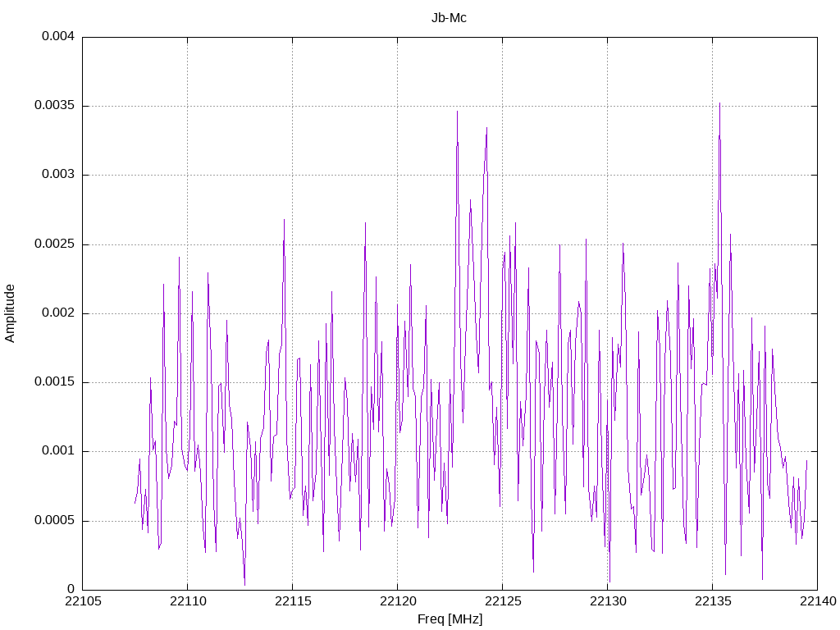Click y-axis tick value 0.0025
The width and height of the screenshot is (840, 630).
[x=54, y=244]
